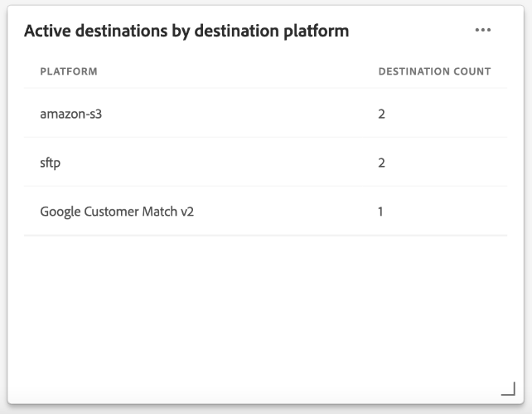Sort by the PLATFORM column header
The image size is (532, 414).
pyautogui.click(x=69, y=71)
